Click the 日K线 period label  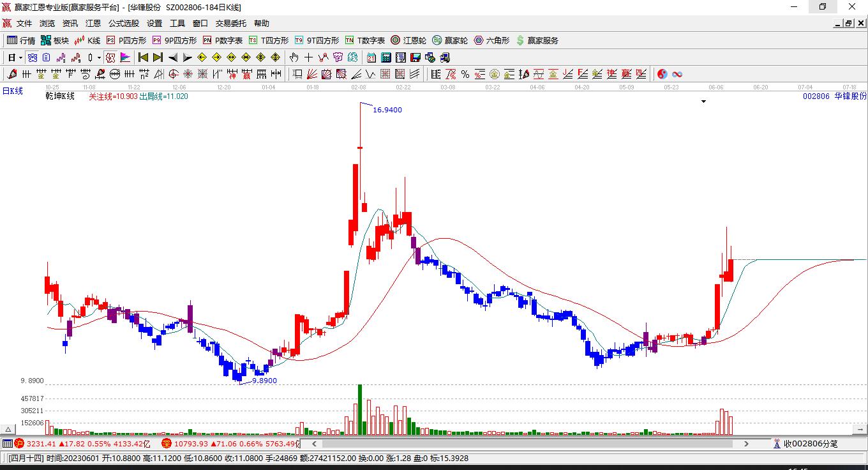point(12,91)
